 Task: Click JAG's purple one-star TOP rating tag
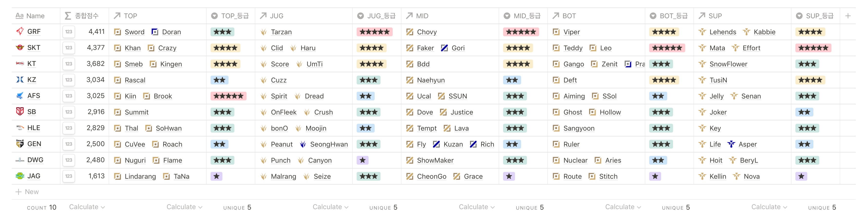coord(216,176)
